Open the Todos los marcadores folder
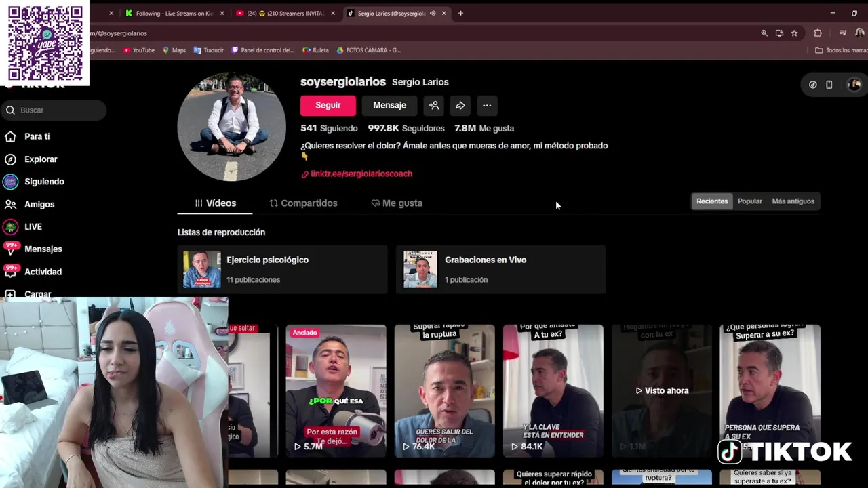The width and height of the screenshot is (868, 488). 842,50
